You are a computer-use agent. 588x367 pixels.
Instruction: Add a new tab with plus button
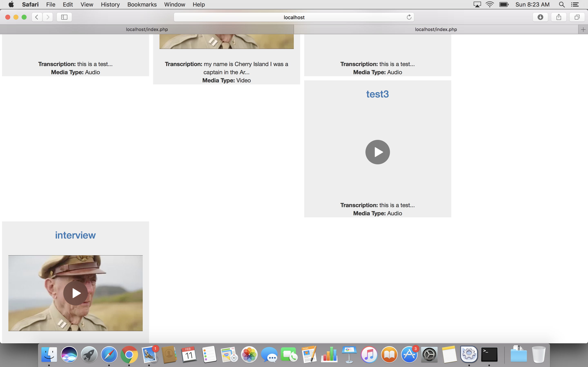pyautogui.click(x=583, y=30)
